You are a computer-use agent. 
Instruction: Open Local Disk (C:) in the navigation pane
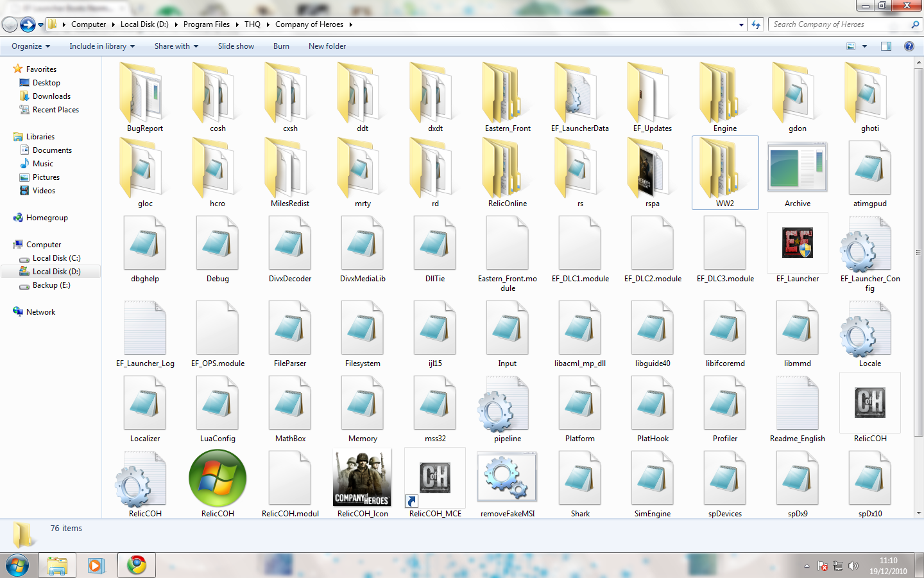point(56,258)
